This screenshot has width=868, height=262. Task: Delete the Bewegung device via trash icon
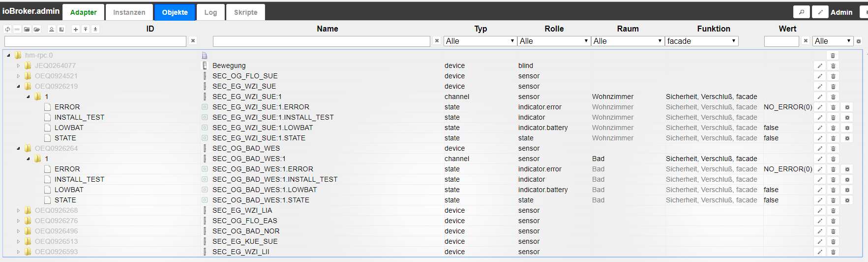833,66
